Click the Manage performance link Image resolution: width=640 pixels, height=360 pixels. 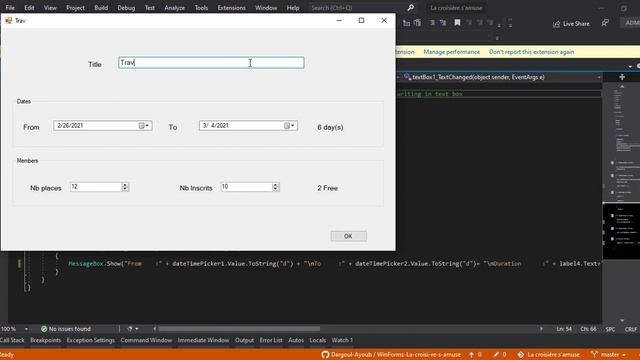pos(451,52)
